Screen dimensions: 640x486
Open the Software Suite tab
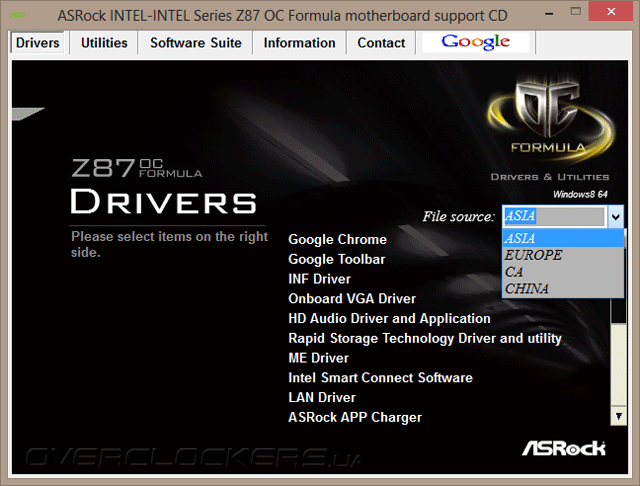click(x=196, y=42)
